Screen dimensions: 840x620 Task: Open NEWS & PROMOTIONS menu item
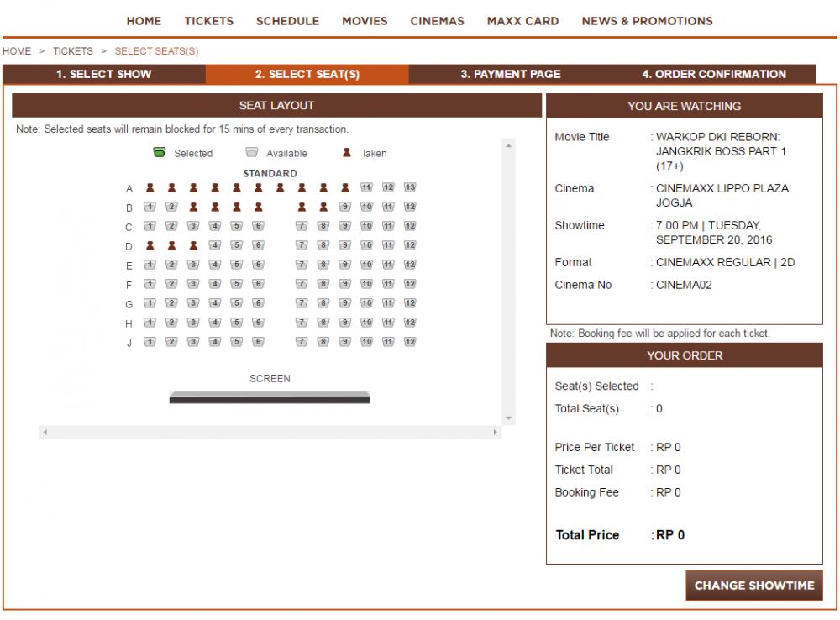point(647,21)
